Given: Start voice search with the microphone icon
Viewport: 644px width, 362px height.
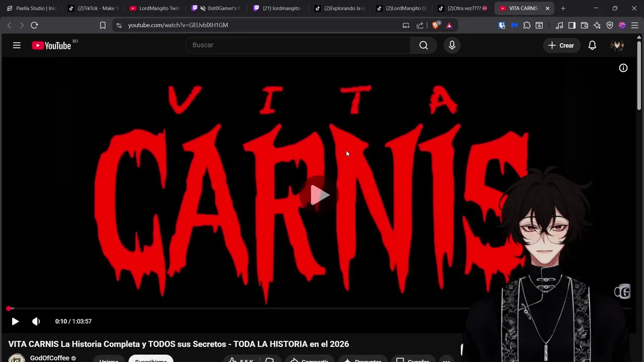Looking at the screenshot, I should (452, 45).
